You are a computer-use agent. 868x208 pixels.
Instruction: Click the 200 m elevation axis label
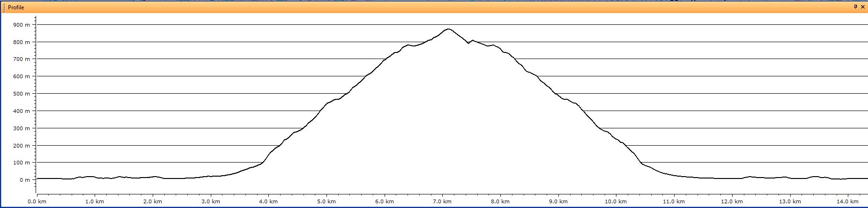point(22,146)
